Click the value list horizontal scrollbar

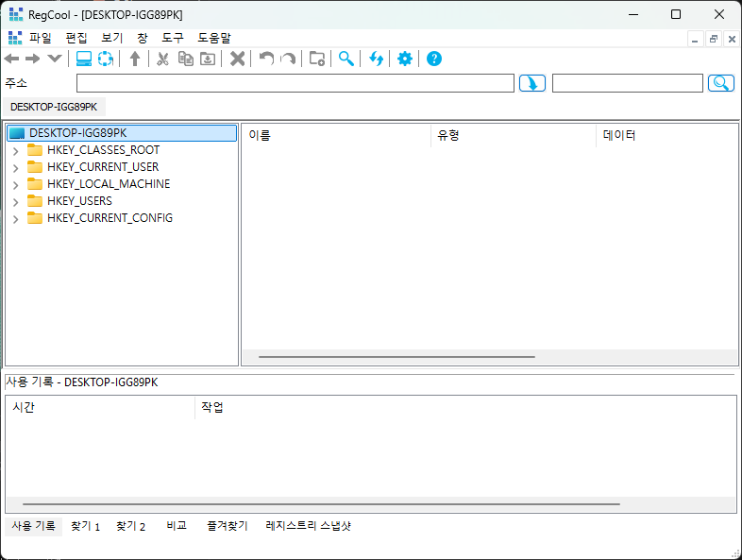[396, 356]
